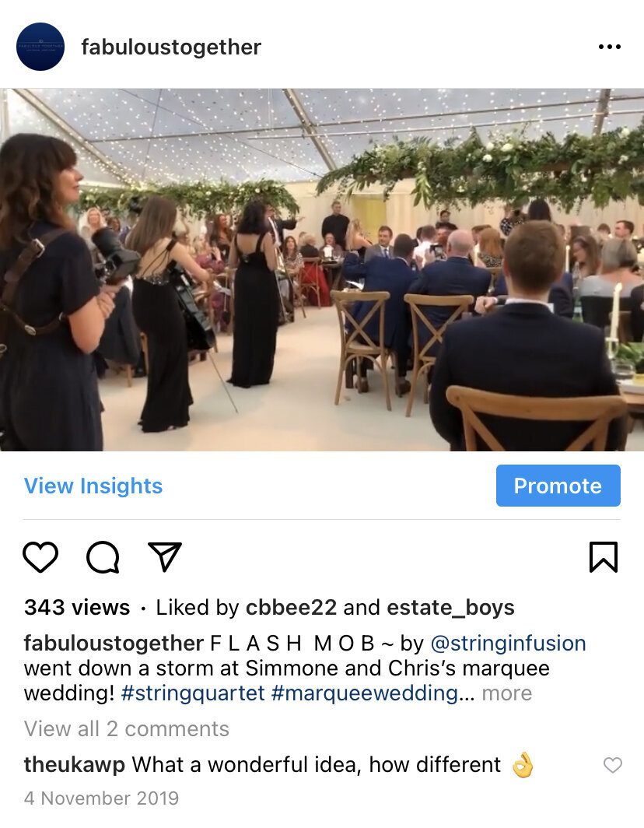Open View Insights
This screenshot has height=828, width=644.
click(x=93, y=486)
